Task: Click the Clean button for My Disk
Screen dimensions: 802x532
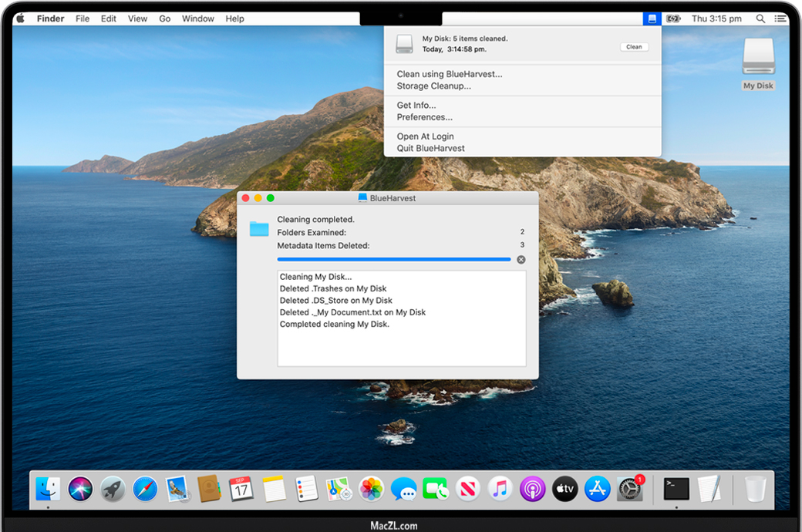Action: point(634,47)
